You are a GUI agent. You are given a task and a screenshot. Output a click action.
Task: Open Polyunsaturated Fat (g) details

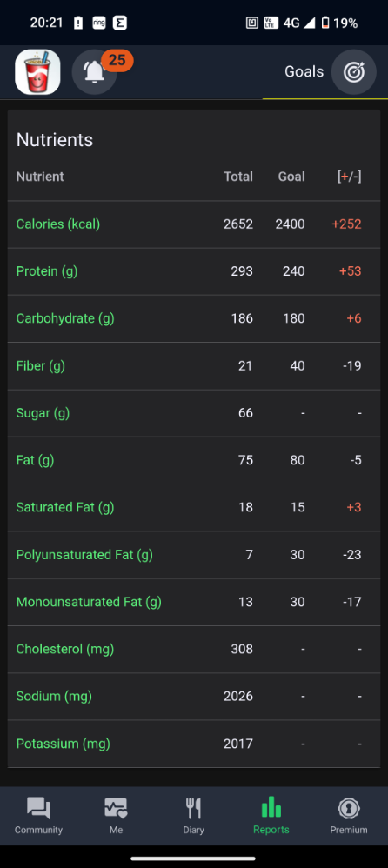(194, 555)
